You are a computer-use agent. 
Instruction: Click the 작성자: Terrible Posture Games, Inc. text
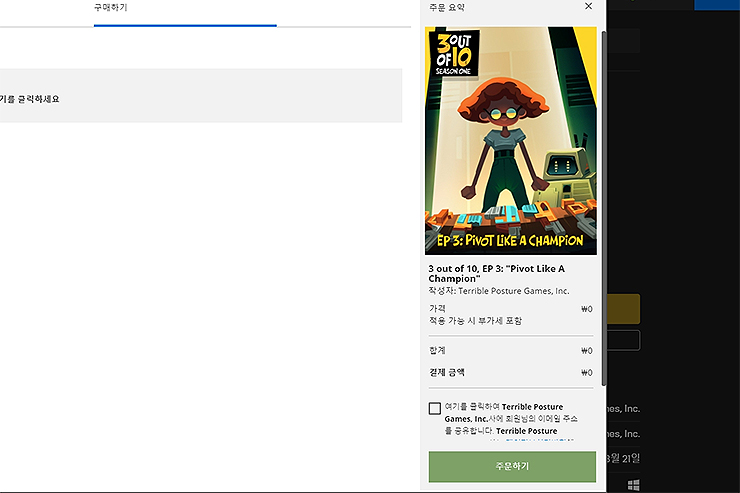click(499, 291)
